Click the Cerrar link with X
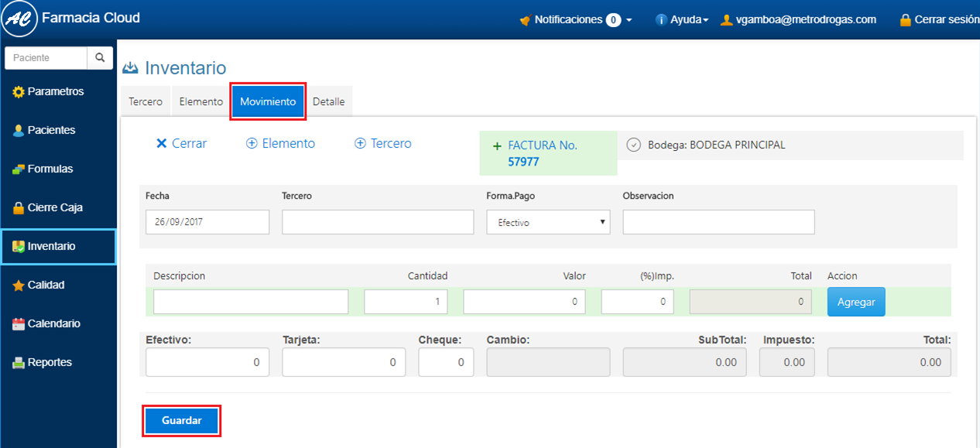The image size is (980, 448). pos(181,144)
